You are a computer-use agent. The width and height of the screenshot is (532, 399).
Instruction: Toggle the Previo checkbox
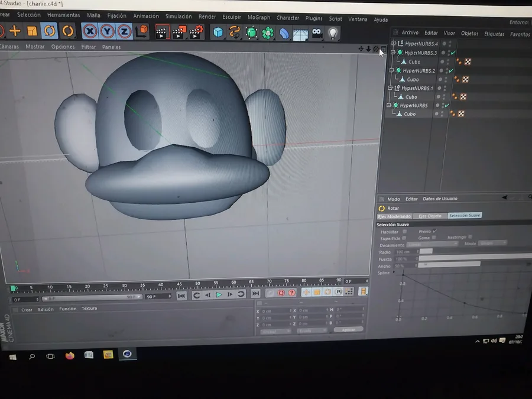(434, 231)
